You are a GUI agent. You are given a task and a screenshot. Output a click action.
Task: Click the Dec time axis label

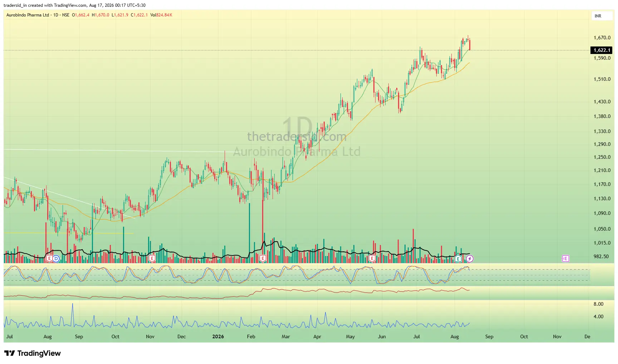pyautogui.click(x=181, y=336)
